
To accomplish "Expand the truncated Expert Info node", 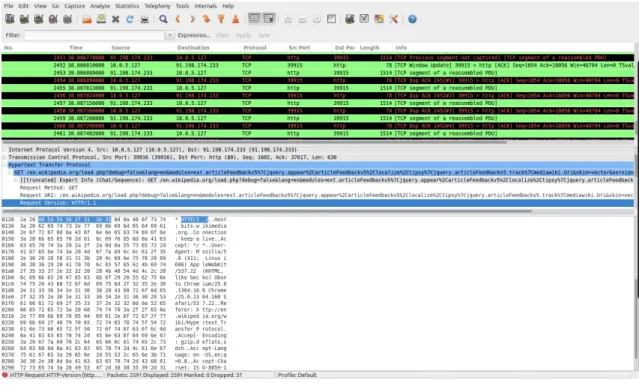I will coord(16,180).
